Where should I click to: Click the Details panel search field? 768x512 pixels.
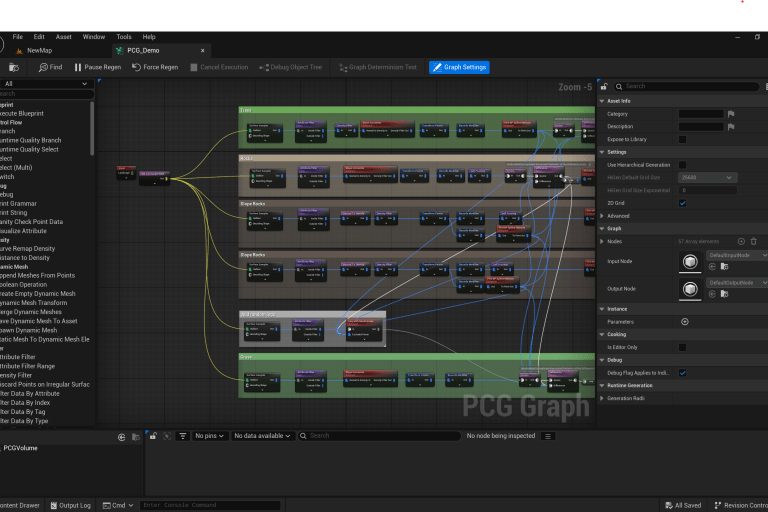[x=686, y=86]
